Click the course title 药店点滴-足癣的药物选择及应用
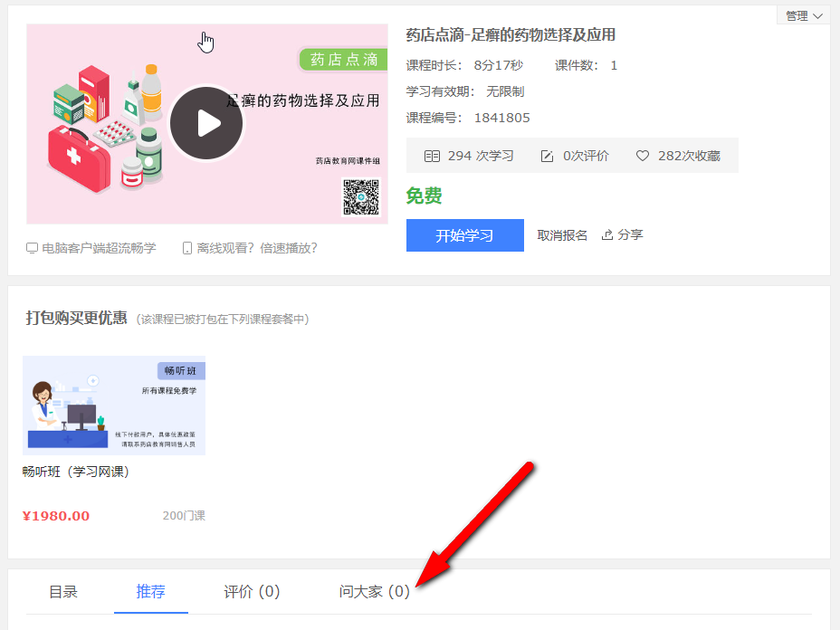The width and height of the screenshot is (840, 630). tap(511, 35)
